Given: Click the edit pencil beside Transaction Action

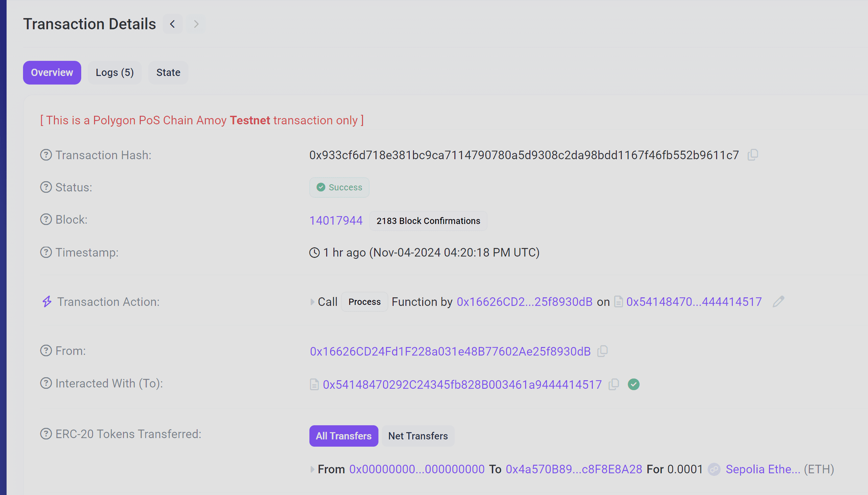Looking at the screenshot, I should (778, 302).
